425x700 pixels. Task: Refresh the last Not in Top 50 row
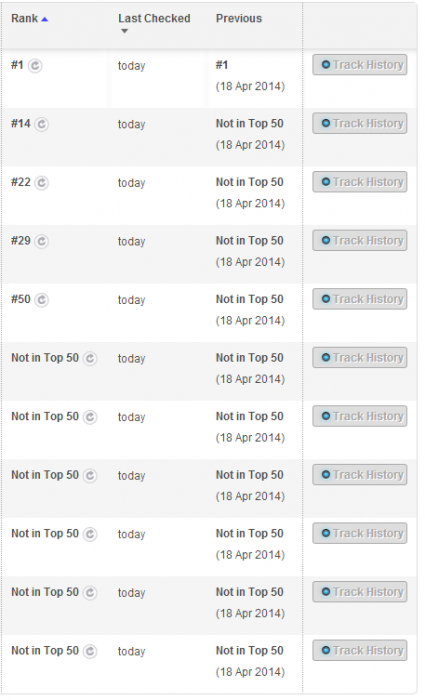[90, 651]
